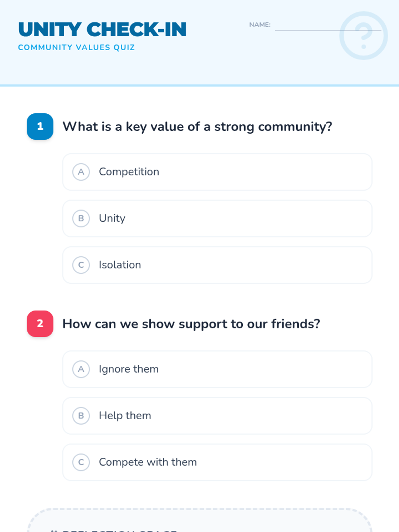Click the question mark icon in header
The image size is (399, 532).
pyautogui.click(x=363, y=36)
